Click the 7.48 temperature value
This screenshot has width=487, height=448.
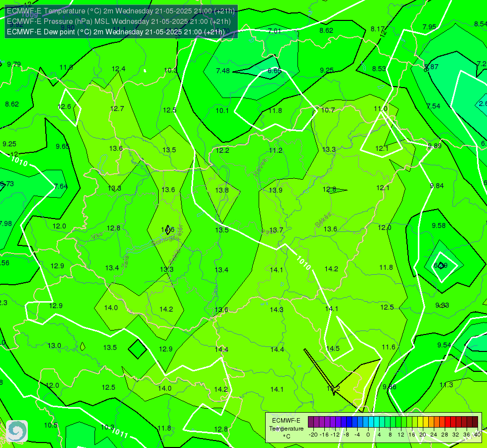tap(223, 71)
